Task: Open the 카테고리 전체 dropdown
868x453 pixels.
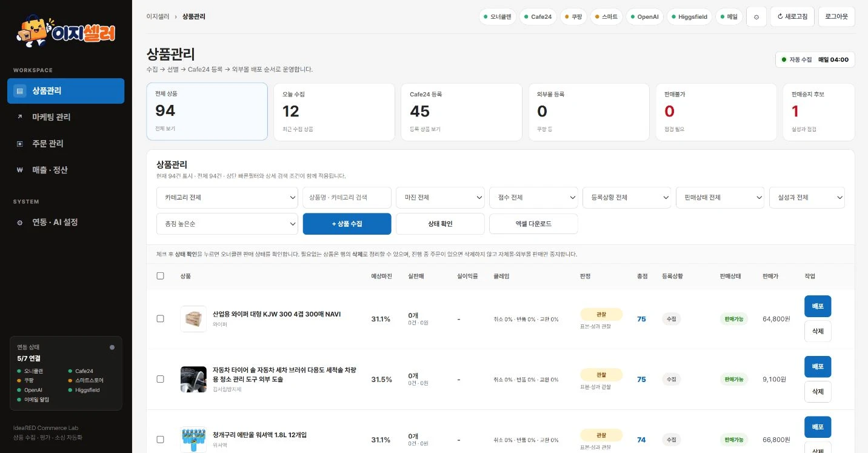Action: 227,198
